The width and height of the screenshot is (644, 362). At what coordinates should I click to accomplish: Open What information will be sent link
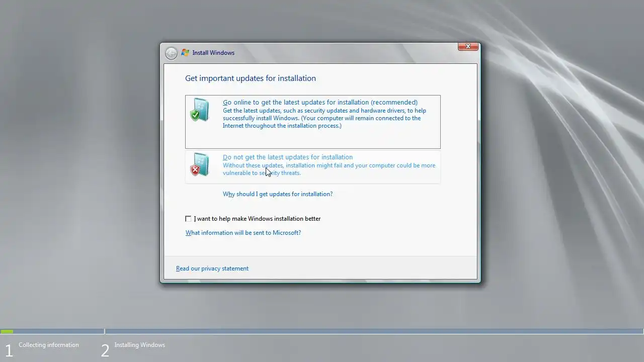pos(243,233)
